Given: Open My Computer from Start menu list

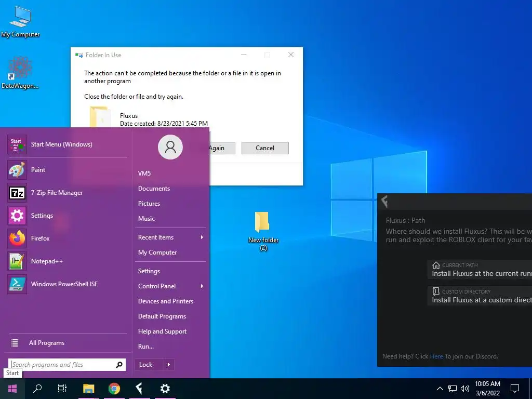Looking at the screenshot, I should coord(157,252).
